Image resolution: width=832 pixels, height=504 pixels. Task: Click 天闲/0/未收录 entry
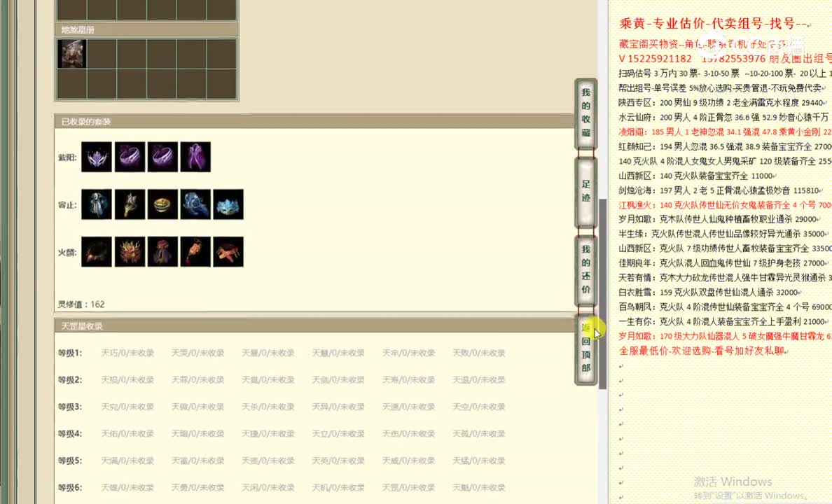coord(268,488)
